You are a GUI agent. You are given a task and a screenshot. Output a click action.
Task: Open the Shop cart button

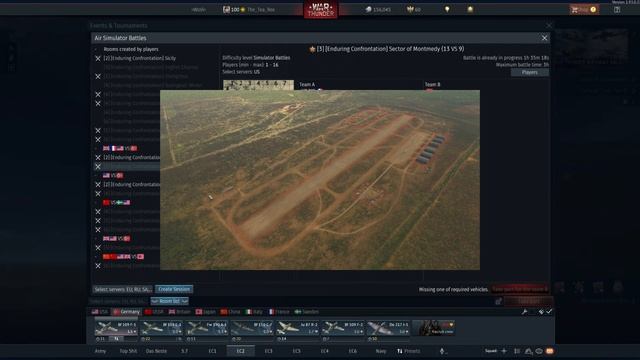(x=584, y=9)
